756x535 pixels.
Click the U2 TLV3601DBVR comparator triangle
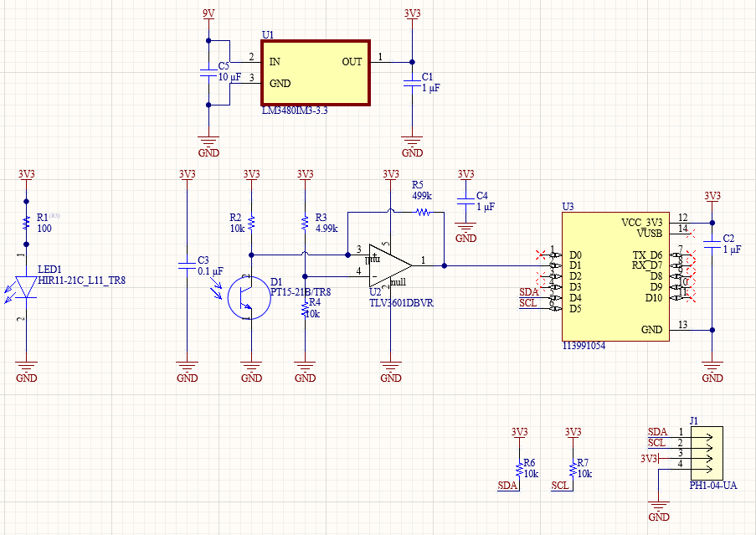[x=389, y=264]
